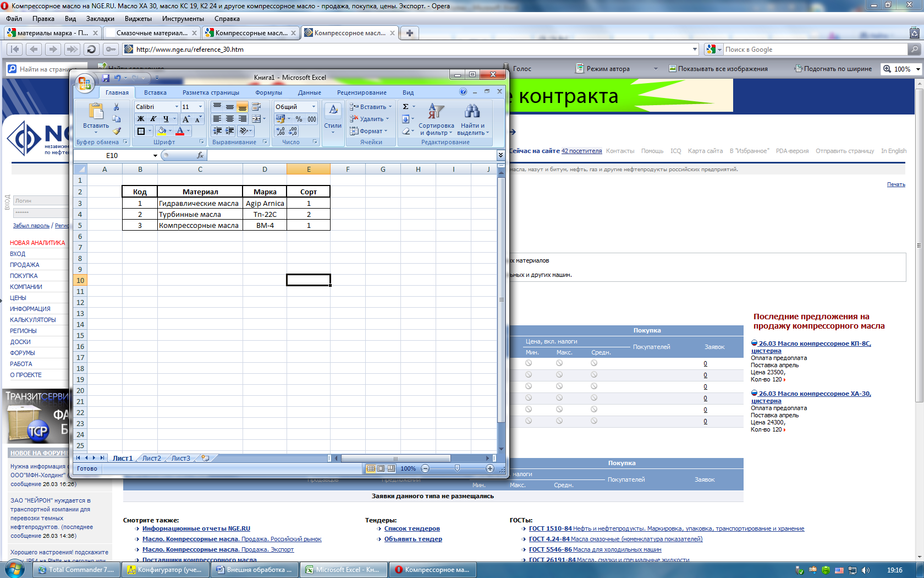This screenshot has height=578, width=924.
Task: Expand Удалить cells dropdown
Action: 387,119
